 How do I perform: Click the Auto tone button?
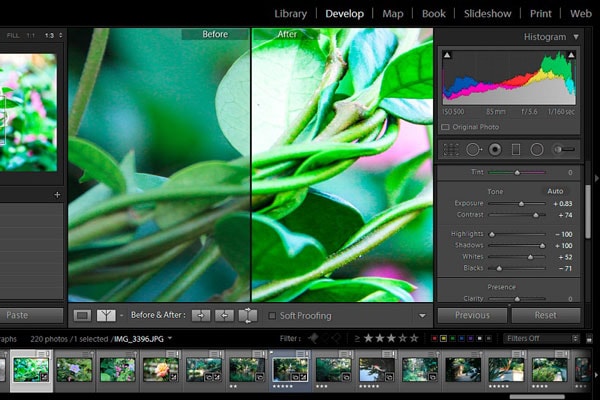tap(555, 191)
